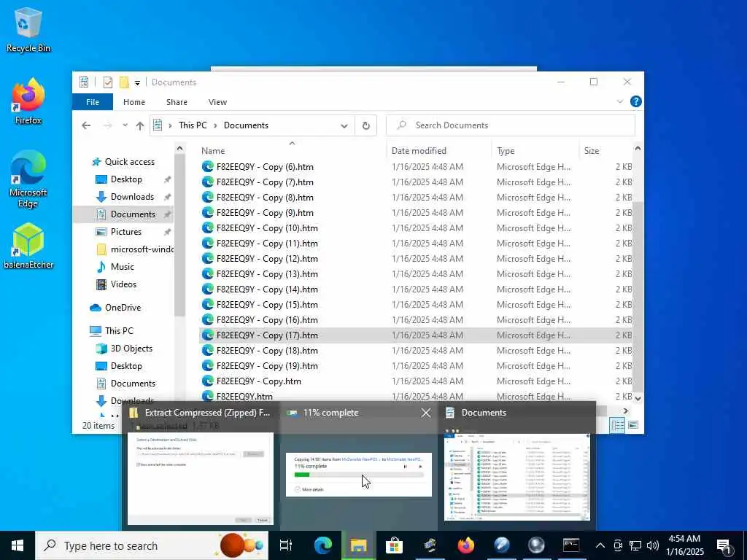This screenshot has height=560, width=747.
Task: Switch to the View ribbon tab
Action: 217,102
